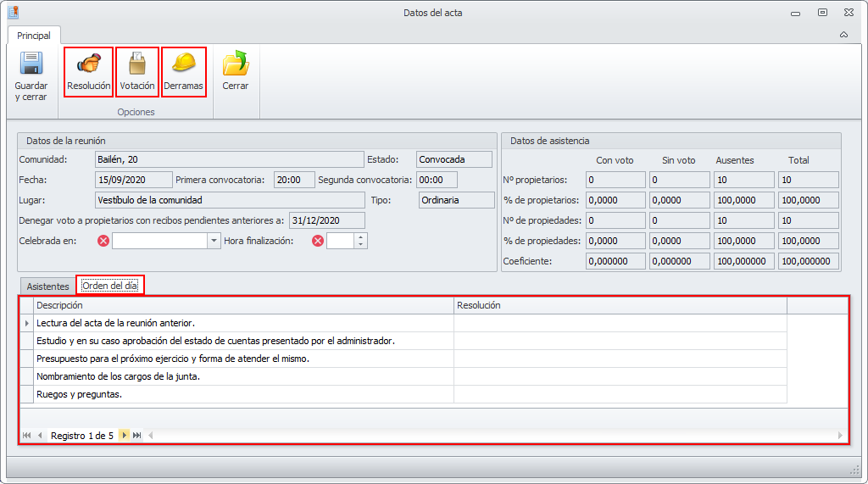Click Nº de propiedades Total field

pos(809,220)
